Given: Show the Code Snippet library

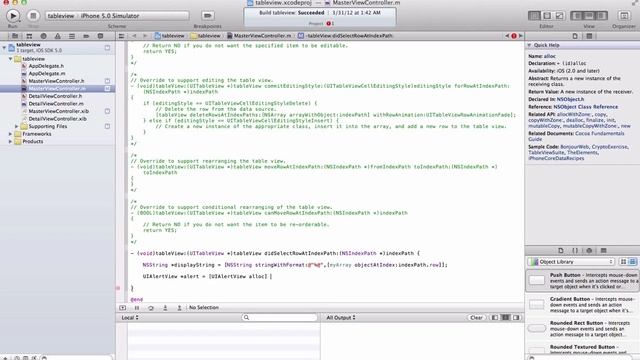Looking at the screenshot, I should point(575,251).
